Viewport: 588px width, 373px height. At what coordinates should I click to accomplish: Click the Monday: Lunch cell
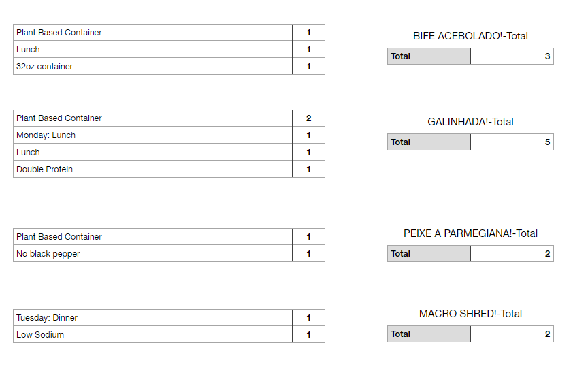click(x=46, y=135)
